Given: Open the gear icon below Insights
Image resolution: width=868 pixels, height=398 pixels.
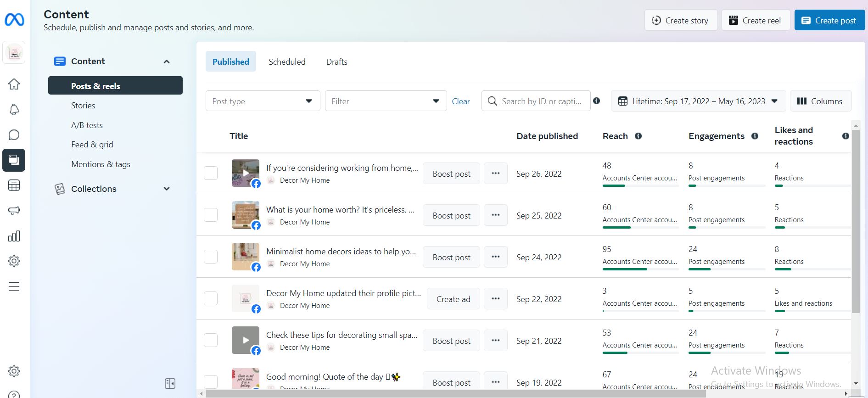Looking at the screenshot, I should coord(14,261).
